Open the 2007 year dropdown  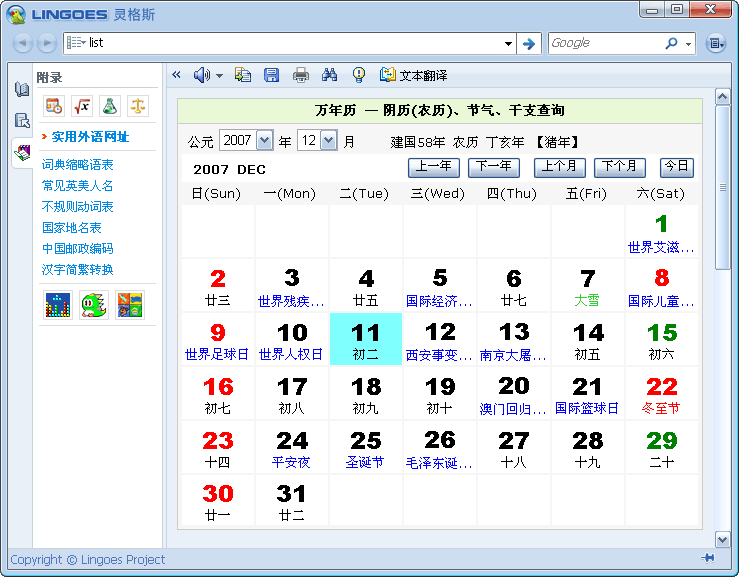pyautogui.click(x=264, y=140)
